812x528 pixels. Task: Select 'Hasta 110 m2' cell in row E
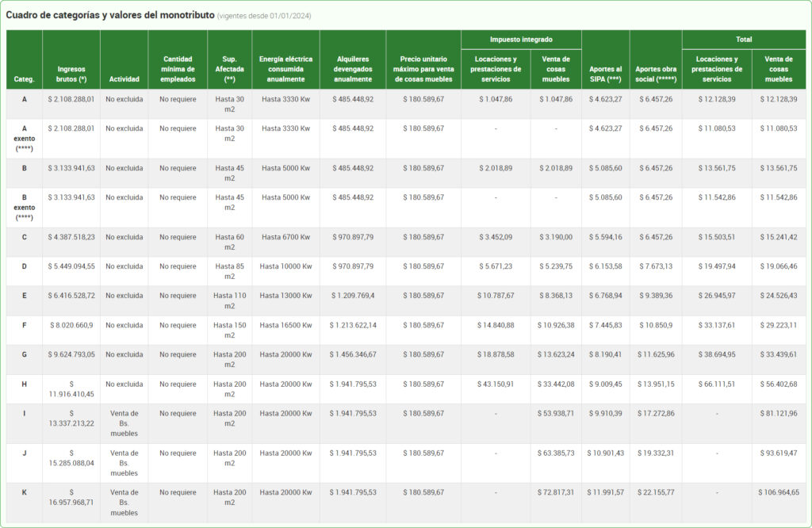coord(229,300)
